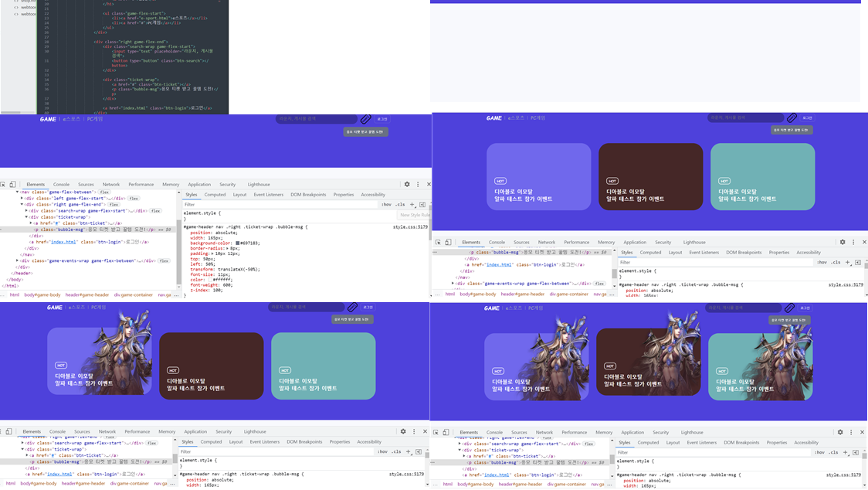Click page search field in plain-cards header
The image size is (868, 490).
[x=745, y=117]
